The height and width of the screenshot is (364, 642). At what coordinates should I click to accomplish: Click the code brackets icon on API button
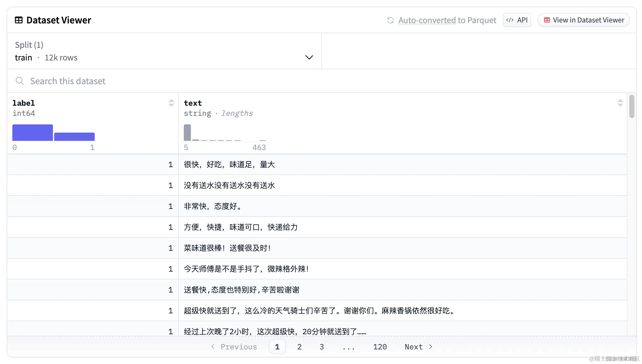(510, 20)
